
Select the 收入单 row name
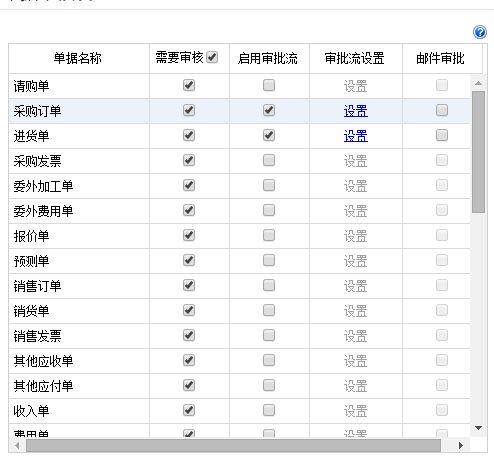point(31,411)
